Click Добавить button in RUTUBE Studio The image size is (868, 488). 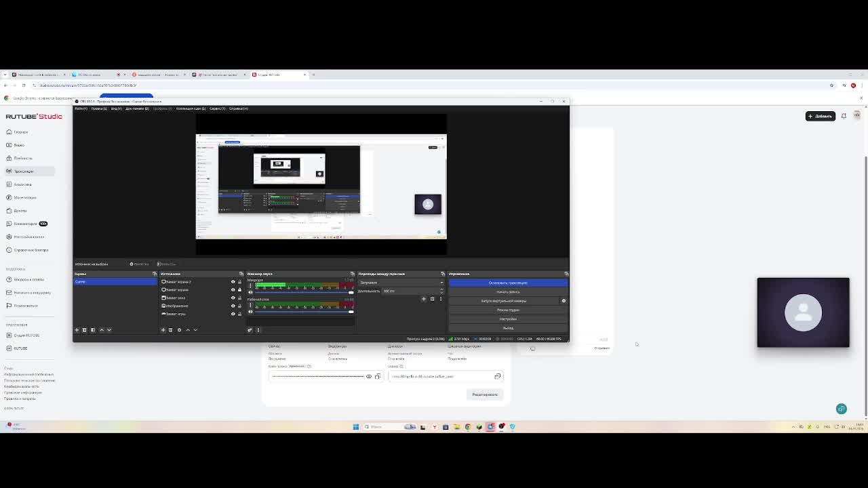[820, 116]
